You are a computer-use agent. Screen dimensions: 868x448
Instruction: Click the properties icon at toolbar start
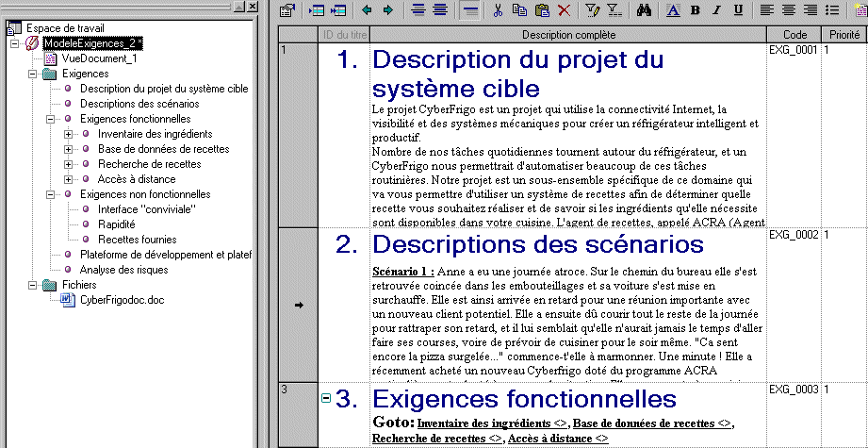tap(287, 10)
